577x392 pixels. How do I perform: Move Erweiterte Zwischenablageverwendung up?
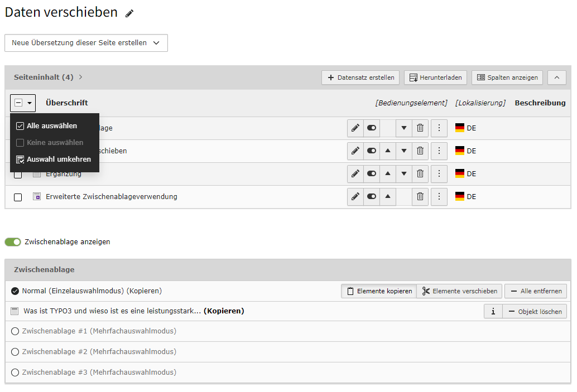[x=388, y=196]
